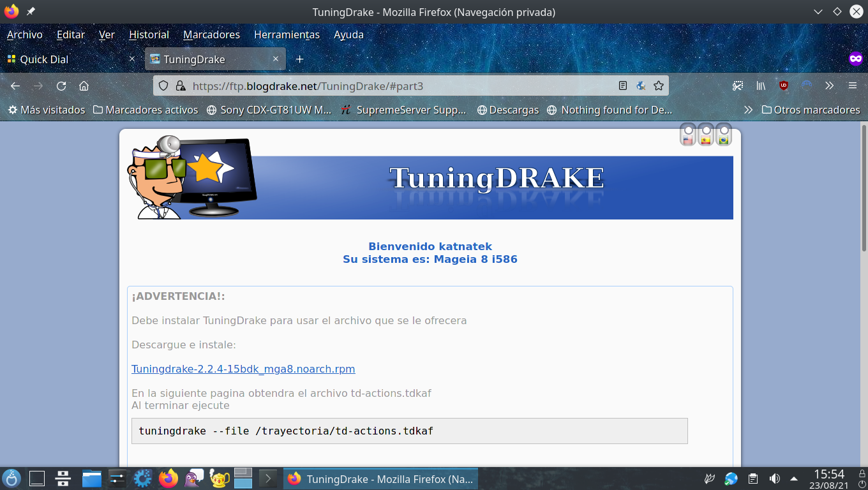Close the Quick Dial tab

[132, 59]
